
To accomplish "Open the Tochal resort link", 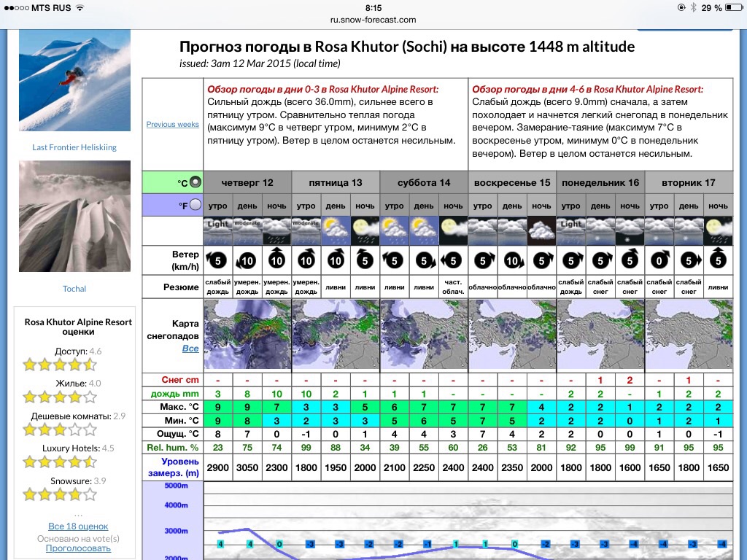I will tap(74, 289).
